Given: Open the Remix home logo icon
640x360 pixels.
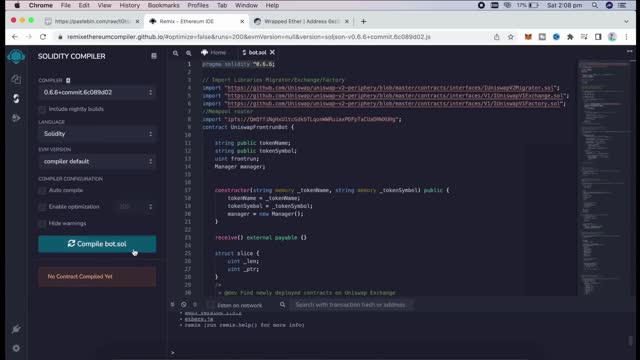Looking at the screenshot, I should tap(16, 56).
